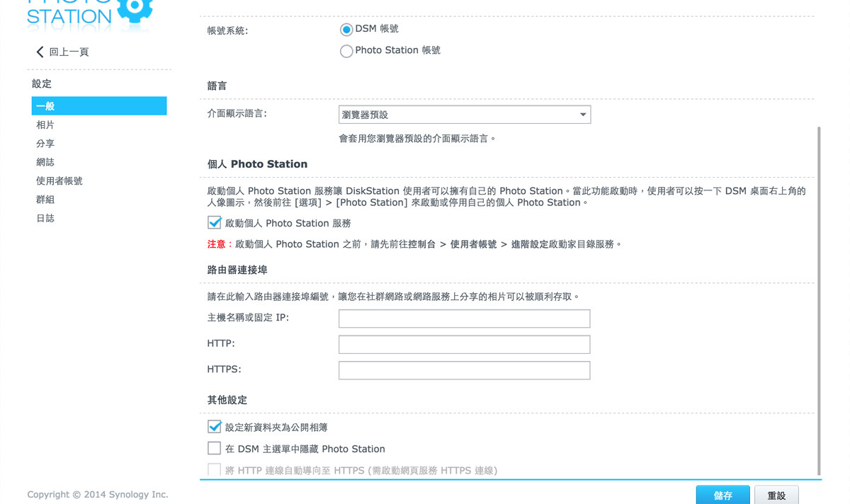Click the 會套用您瀏覽器預設的介面顯示語言 hint text
This screenshot has width=850, height=504.
417,139
